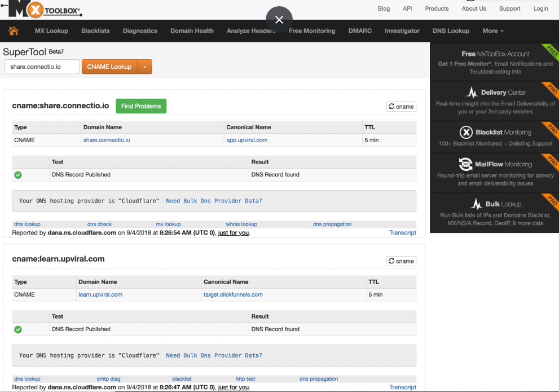Select 'DNS Record Published' in second panel

[81, 329]
